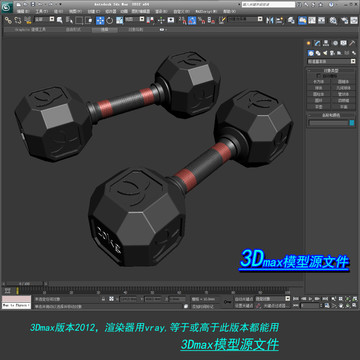Activate the Select and Move tool
This screenshot has width=360, height=360.
[x=100, y=20]
